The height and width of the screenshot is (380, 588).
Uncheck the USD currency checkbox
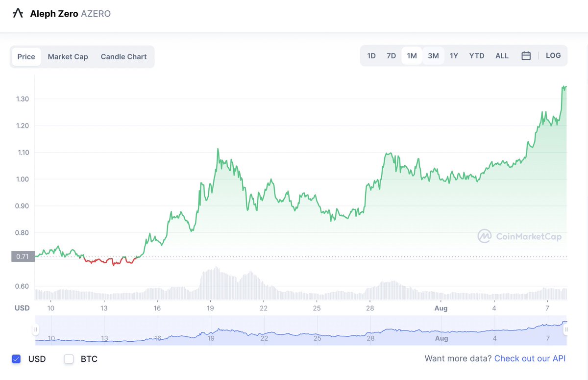(x=16, y=359)
